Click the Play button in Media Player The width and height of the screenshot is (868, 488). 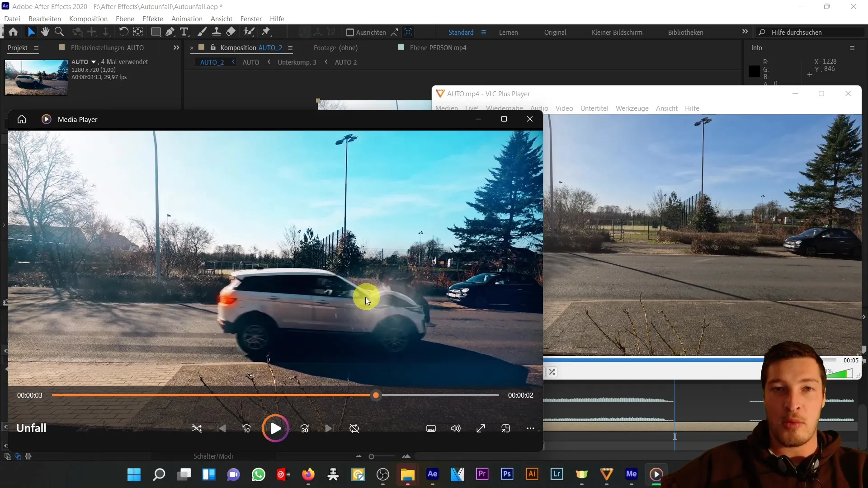click(275, 428)
